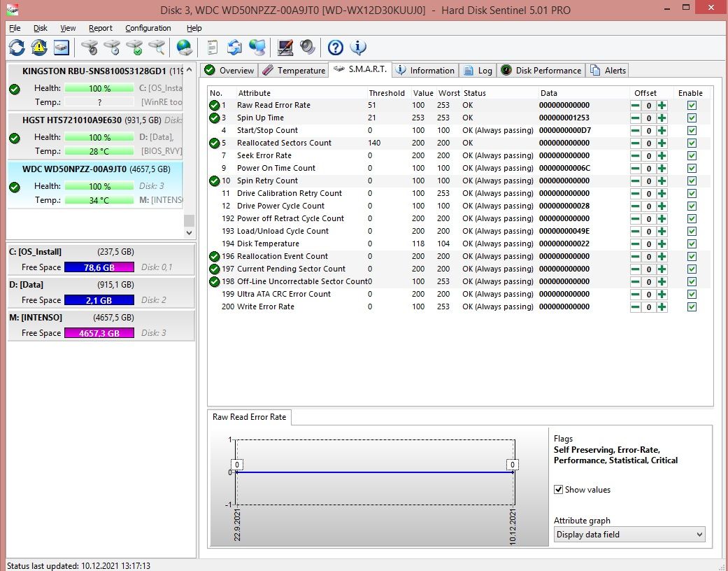
Task: Click the globe with disk toolbar icon
Action: pyautogui.click(x=185, y=48)
